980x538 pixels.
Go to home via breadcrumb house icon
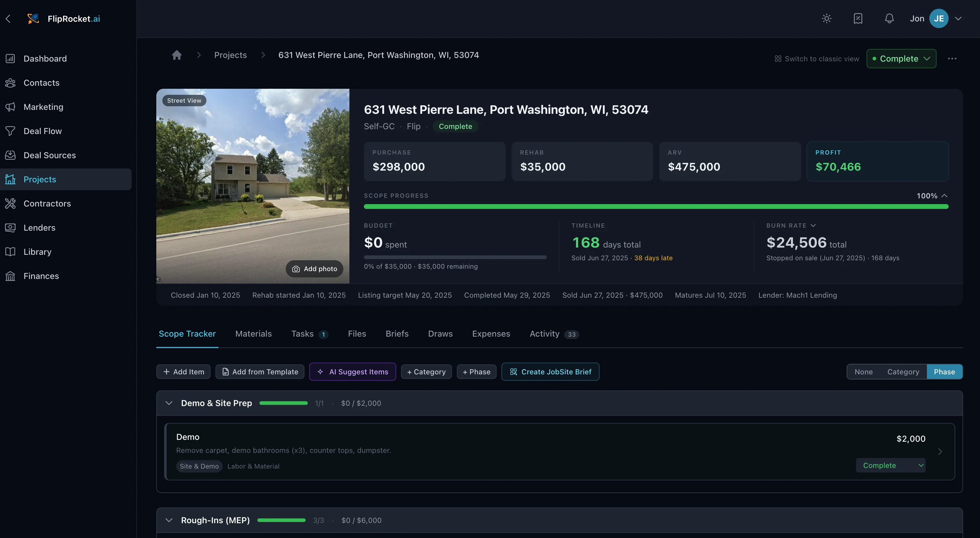(x=177, y=55)
